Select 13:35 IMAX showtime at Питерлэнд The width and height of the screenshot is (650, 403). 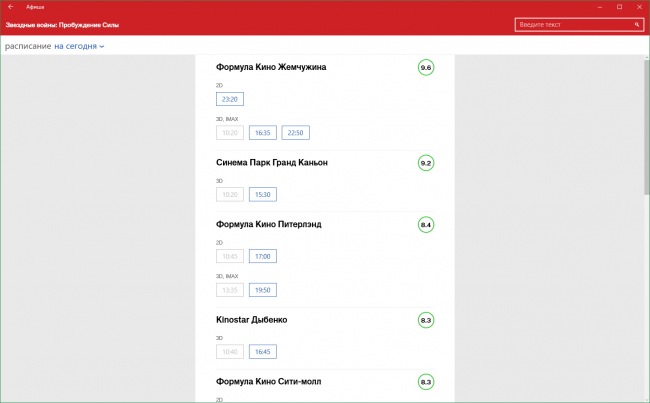click(230, 290)
